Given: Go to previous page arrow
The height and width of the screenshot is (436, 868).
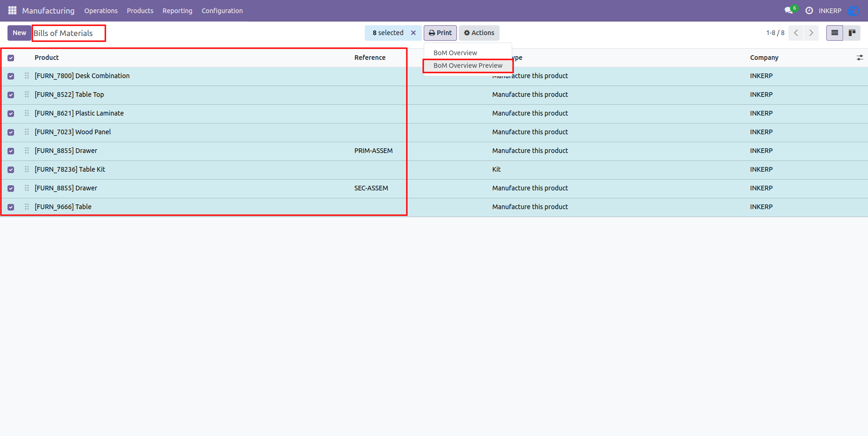Looking at the screenshot, I should 796,33.
